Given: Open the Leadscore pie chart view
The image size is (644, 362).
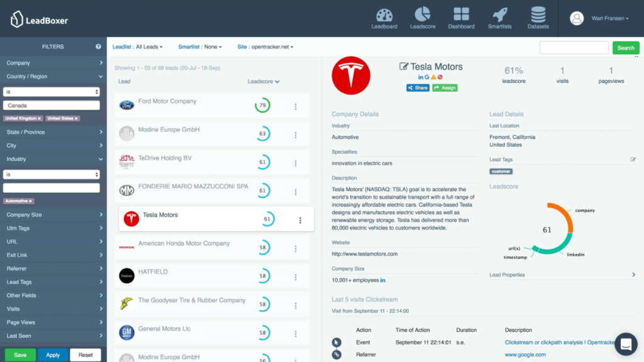Looking at the screenshot, I should point(422,17).
